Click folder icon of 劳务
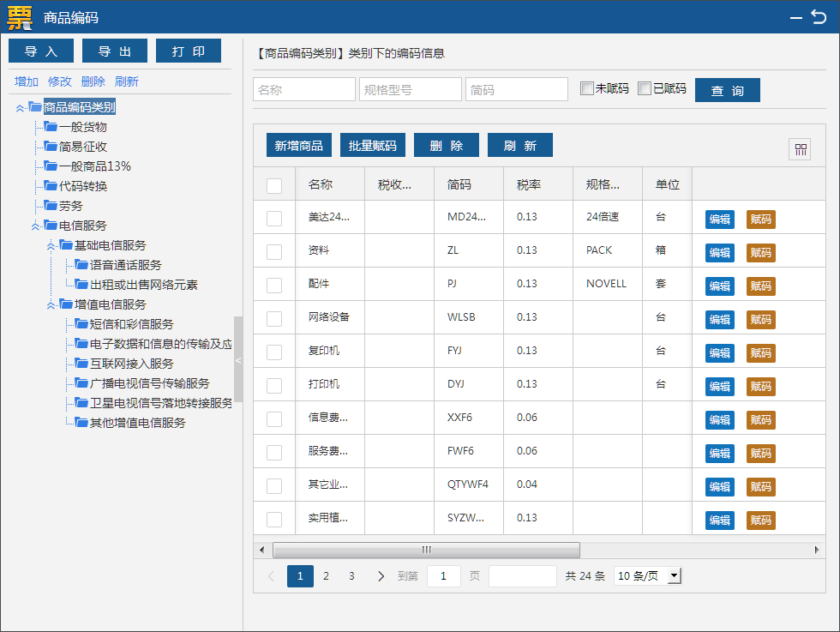Viewport: 840px width, 632px height. pyautogui.click(x=51, y=206)
